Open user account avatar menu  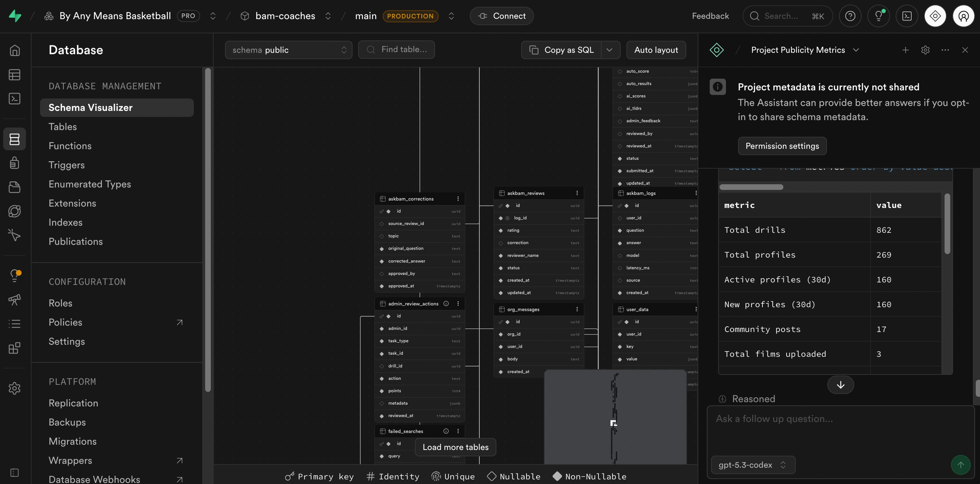point(964,16)
